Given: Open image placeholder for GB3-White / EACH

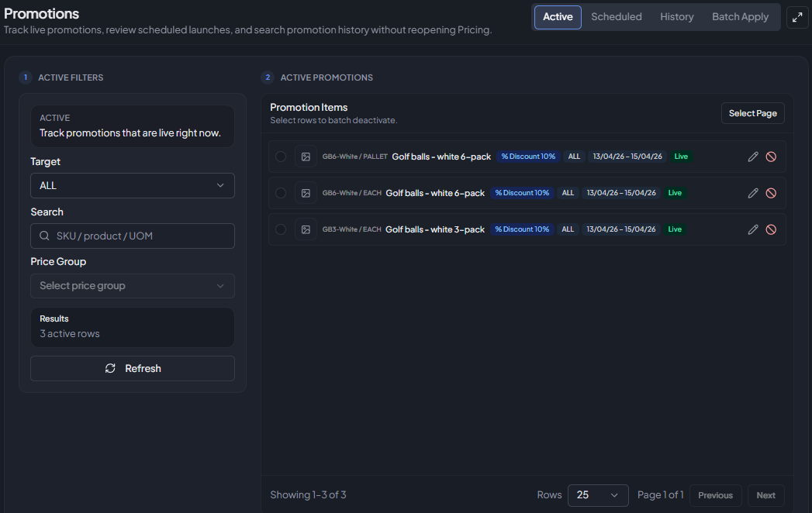Looking at the screenshot, I should click(x=306, y=229).
